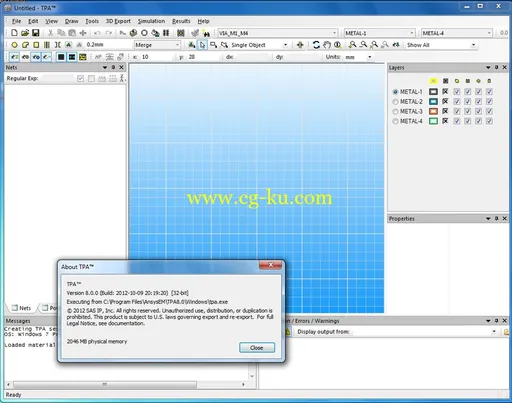Click the New document icon
This screenshot has width=512, height=403.
point(14,33)
